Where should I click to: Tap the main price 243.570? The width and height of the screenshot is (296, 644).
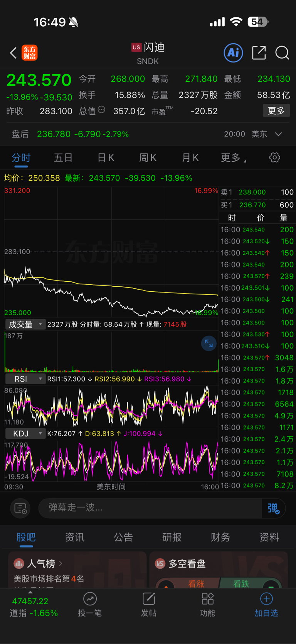pos(39,80)
